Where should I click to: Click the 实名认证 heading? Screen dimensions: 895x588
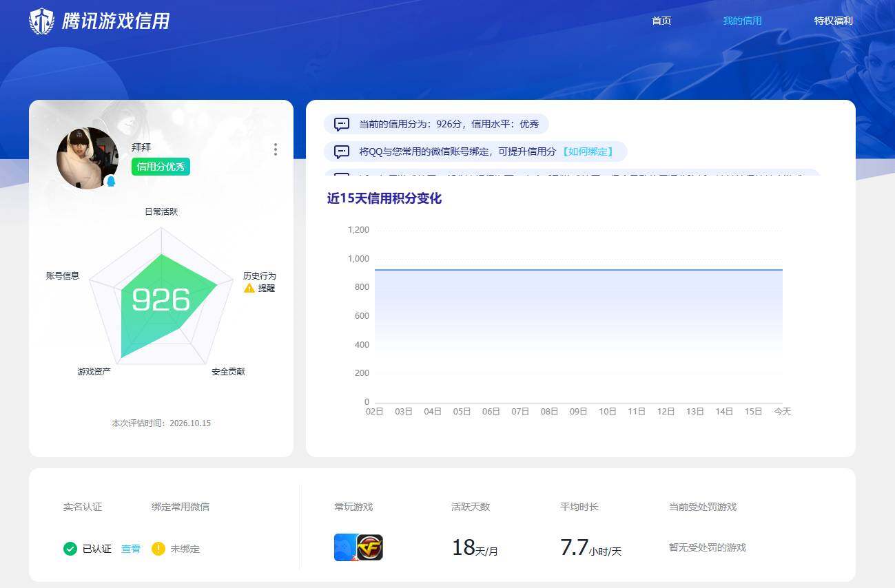point(83,507)
